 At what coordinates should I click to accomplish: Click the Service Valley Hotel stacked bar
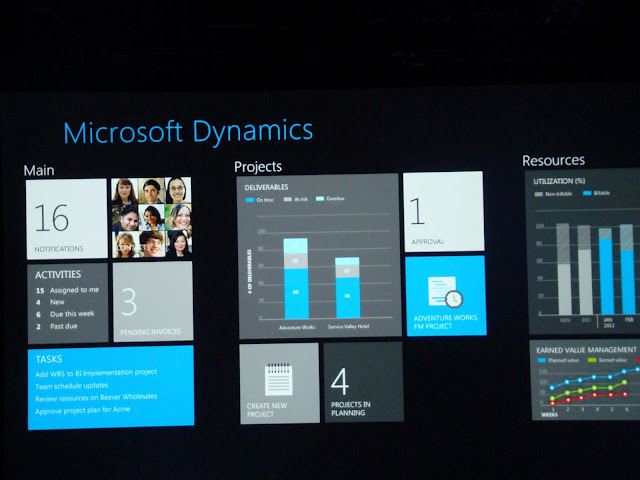click(347, 287)
